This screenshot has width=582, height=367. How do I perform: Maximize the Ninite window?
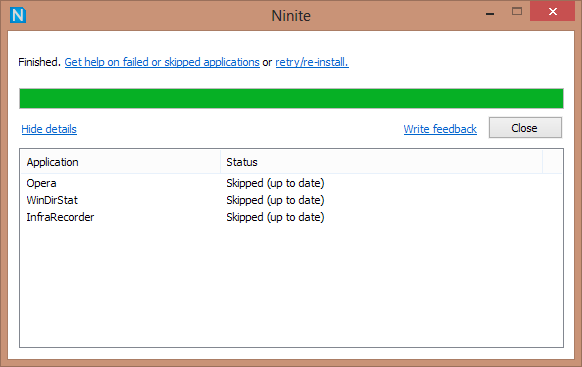tap(517, 12)
